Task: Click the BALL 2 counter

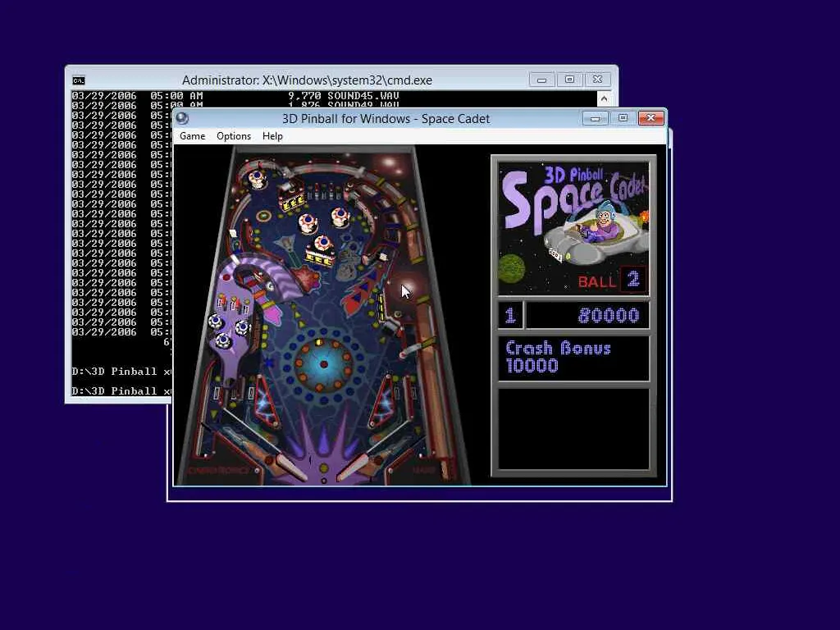Action: pos(612,280)
